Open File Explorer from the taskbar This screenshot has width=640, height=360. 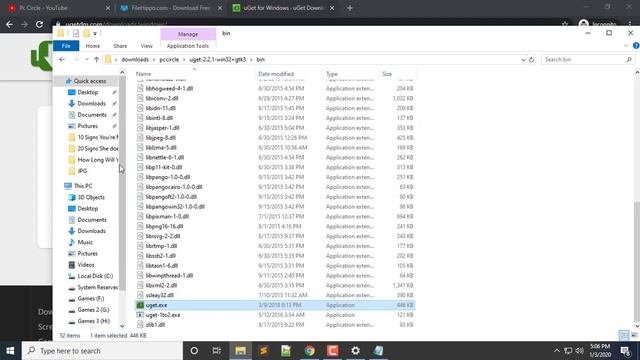(x=240, y=351)
